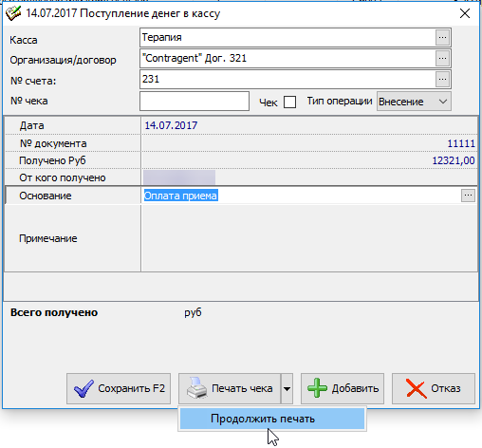Toggle the Чек checkbox

(x=289, y=103)
